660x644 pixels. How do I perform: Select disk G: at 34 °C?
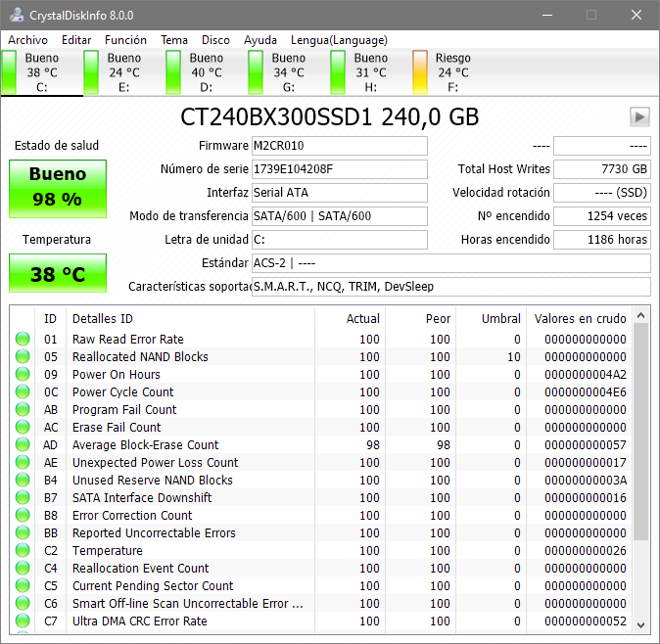(x=288, y=72)
